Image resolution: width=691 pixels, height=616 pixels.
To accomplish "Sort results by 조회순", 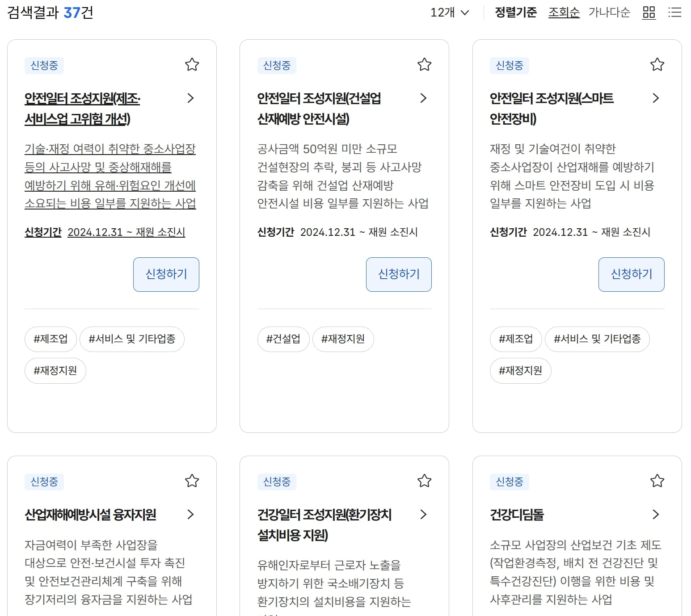I will click(564, 13).
